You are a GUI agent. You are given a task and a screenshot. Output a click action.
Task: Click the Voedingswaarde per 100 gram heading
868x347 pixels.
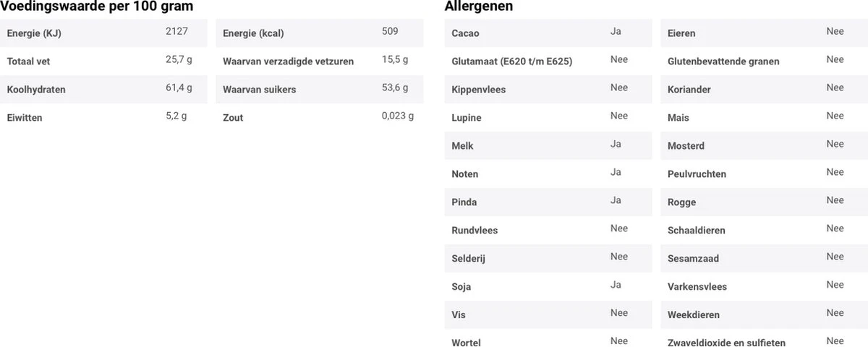97,7
